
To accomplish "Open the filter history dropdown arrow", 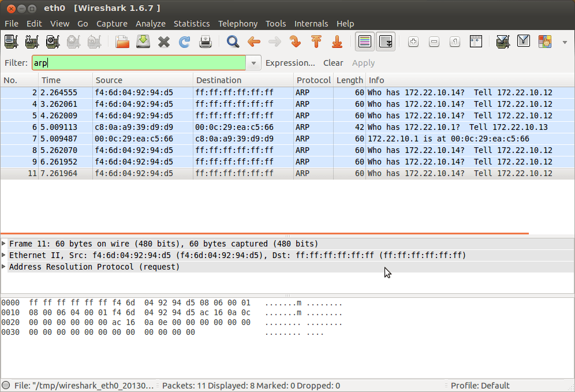I will (253, 63).
